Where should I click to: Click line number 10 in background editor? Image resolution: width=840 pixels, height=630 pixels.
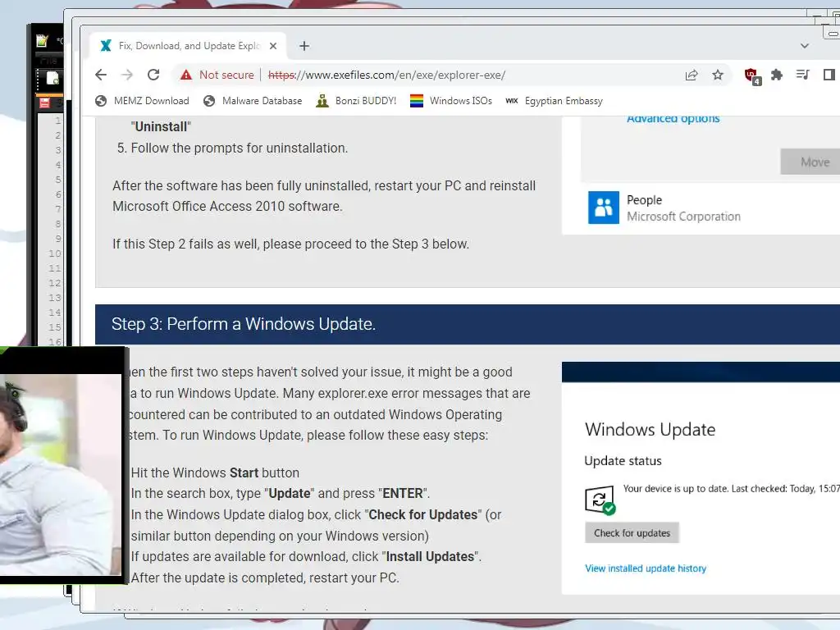coord(55,253)
